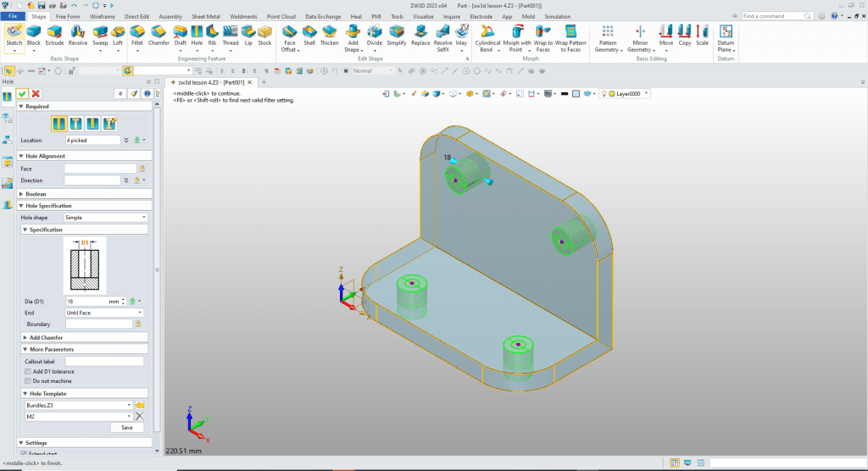Click the Callout label input field
The image size is (868, 471).
pyautogui.click(x=104, y=361)
